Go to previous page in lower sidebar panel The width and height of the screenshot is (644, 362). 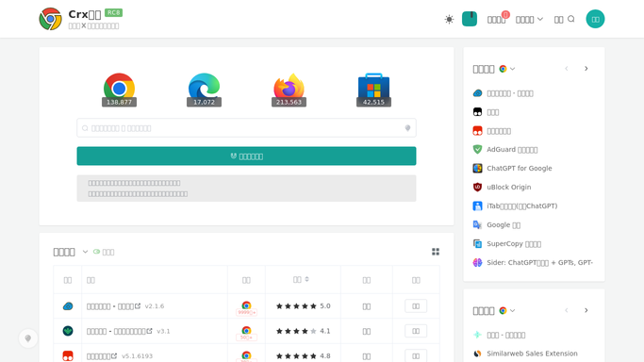[x=567, y=310]
